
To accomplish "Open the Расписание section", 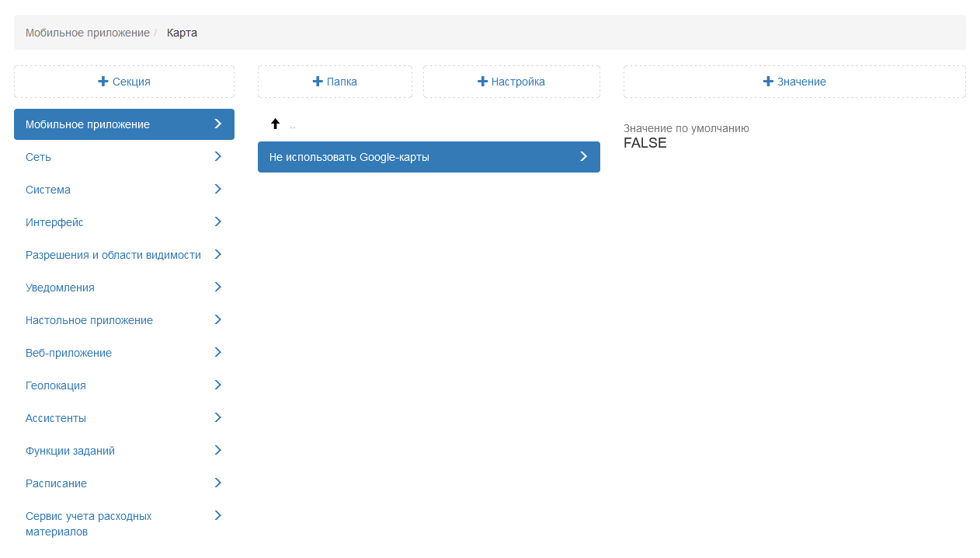I will [56, 483].
